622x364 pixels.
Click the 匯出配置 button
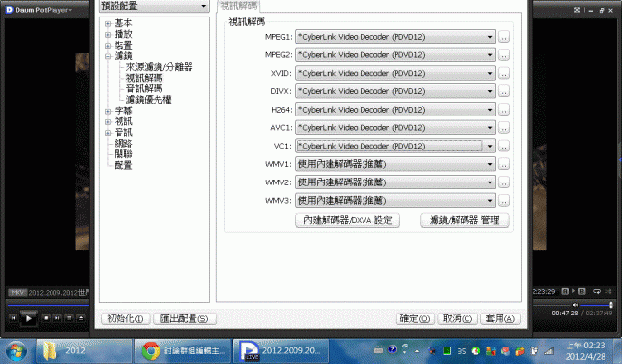[x=185, y=318]
